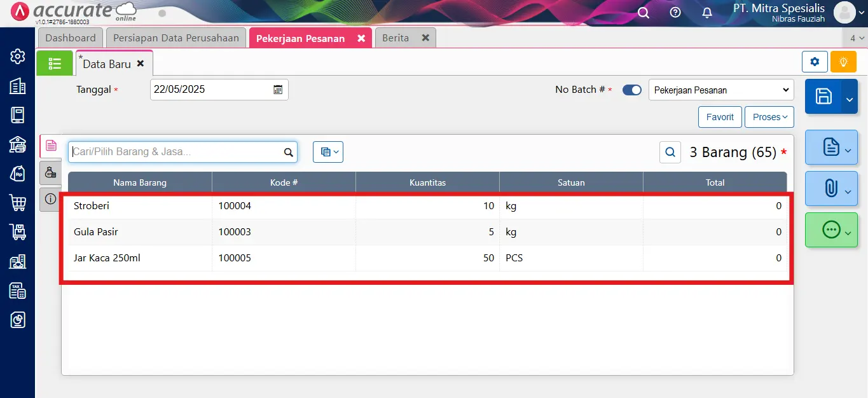Viewport: 868px width, 398px height.
Task: Select the Stroberi item row
Action: coord(140,206)
